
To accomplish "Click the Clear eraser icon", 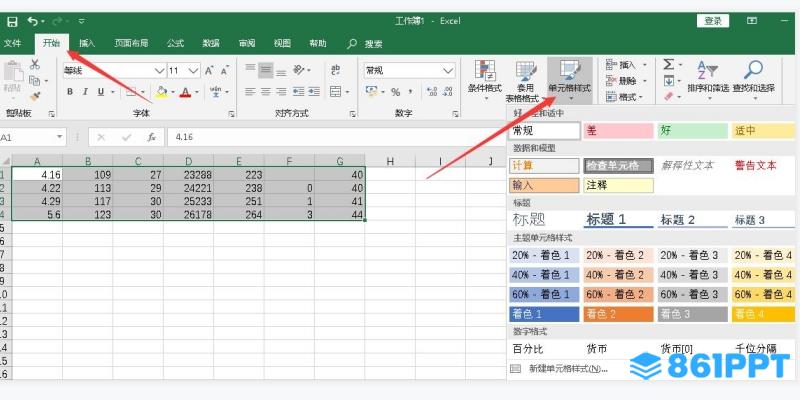I will (668, 96).
